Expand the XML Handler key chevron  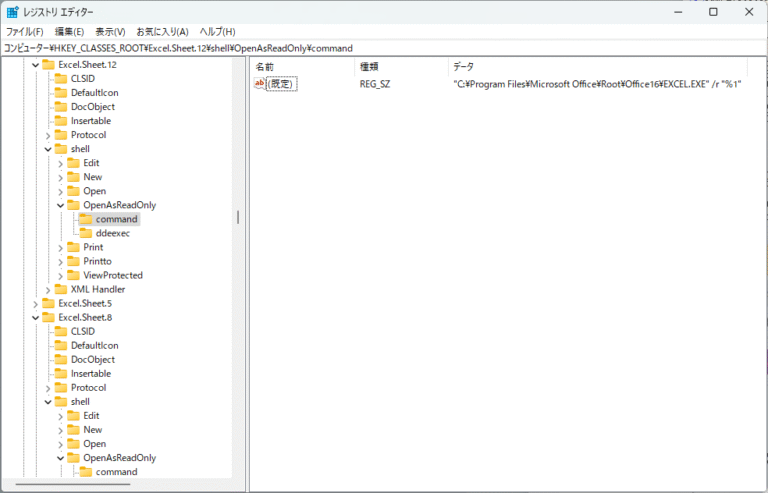(48, 290)
